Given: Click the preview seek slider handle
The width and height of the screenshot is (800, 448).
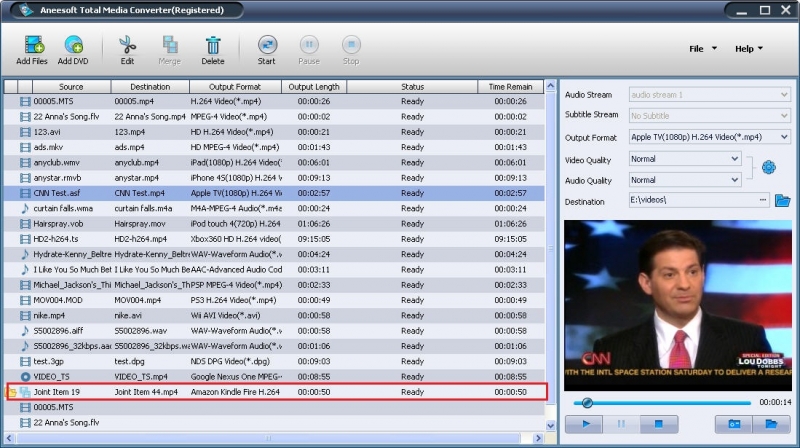Looking at the screenshot, I should pos(588,402).
